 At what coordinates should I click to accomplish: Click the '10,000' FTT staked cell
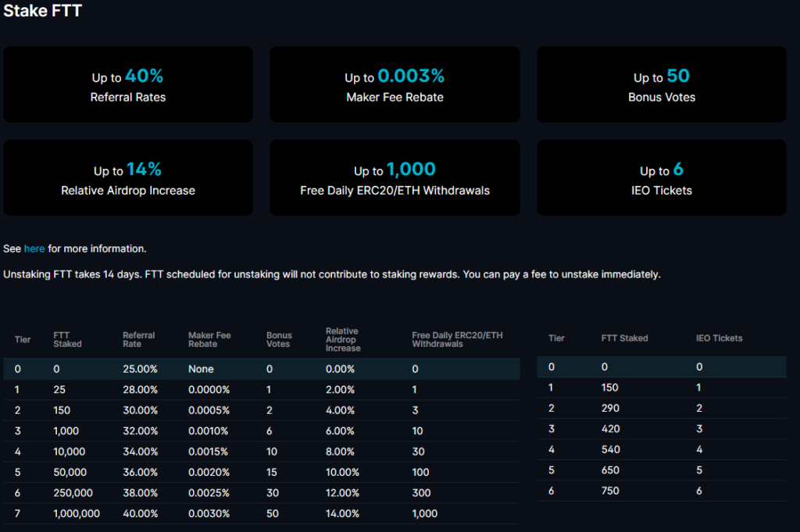click(x=69, y=452)
